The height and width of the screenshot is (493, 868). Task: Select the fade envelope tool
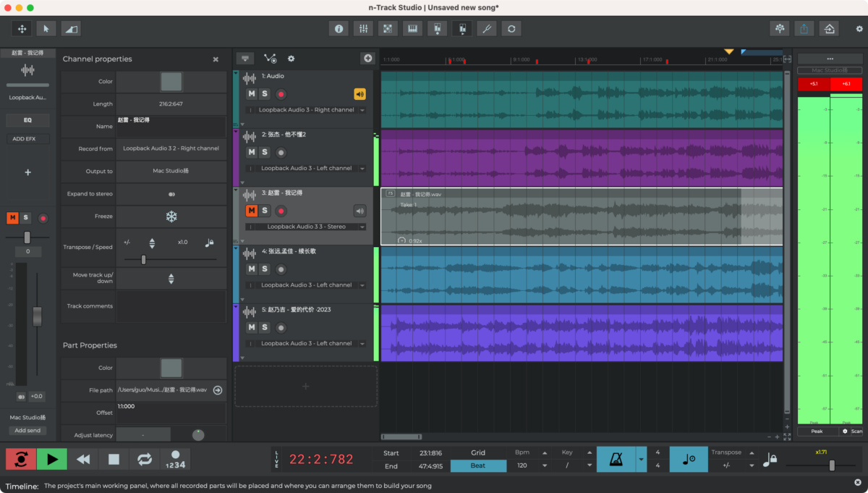(x=70, y=28)
